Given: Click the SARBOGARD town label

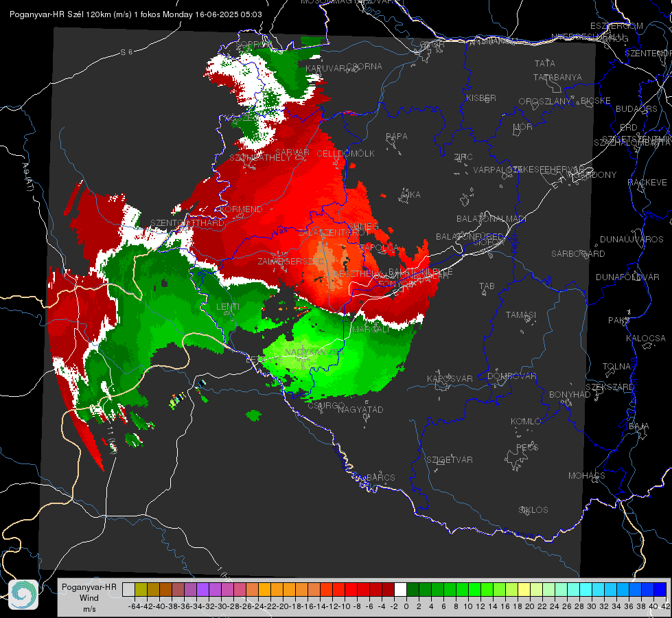Looking at the screenshot, I should (x=578, y=254).
